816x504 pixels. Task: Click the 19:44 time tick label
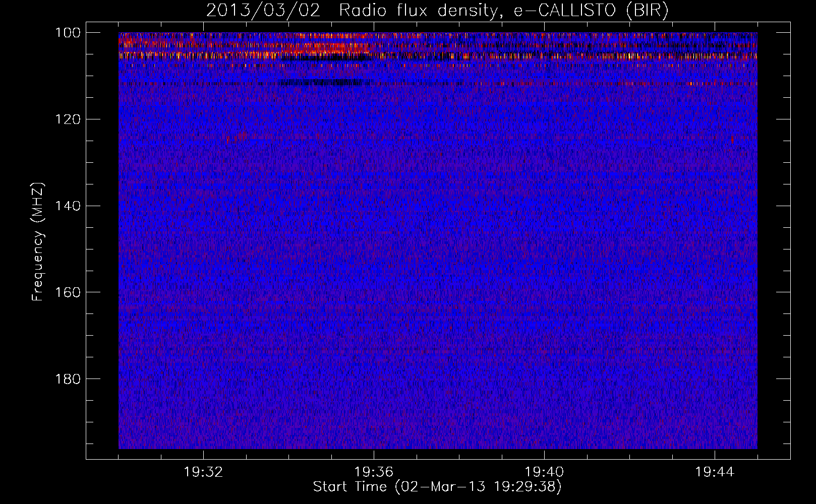click(x=715, y=472)
